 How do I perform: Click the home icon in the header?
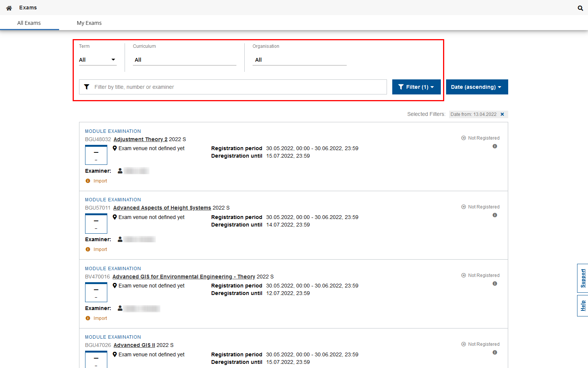click(9, 8)
